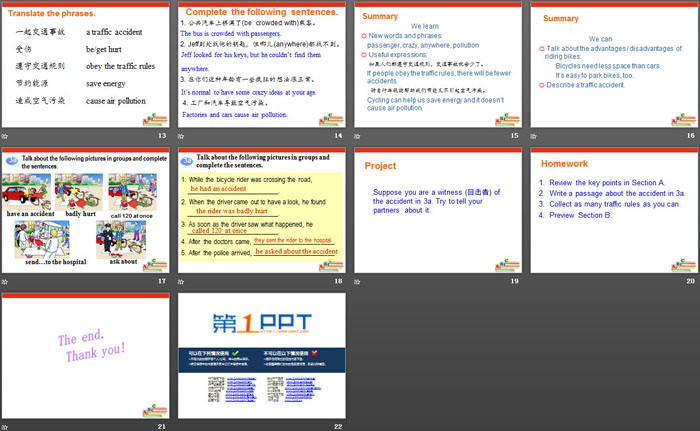The height and width of the screenshot is (431, 700).
Task: Click the 3a badge on slide 17
Action: pos(9,159)
